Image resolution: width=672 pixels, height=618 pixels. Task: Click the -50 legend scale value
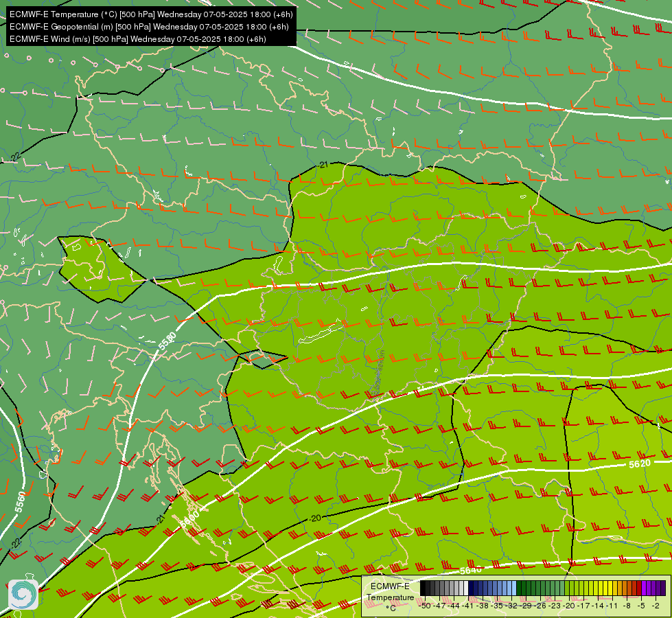425,606
